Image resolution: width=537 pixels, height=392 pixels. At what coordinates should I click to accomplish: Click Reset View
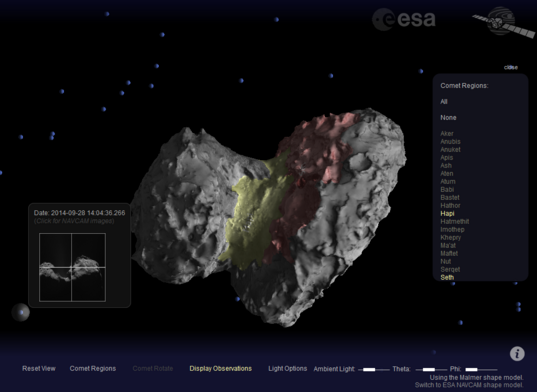39,368
